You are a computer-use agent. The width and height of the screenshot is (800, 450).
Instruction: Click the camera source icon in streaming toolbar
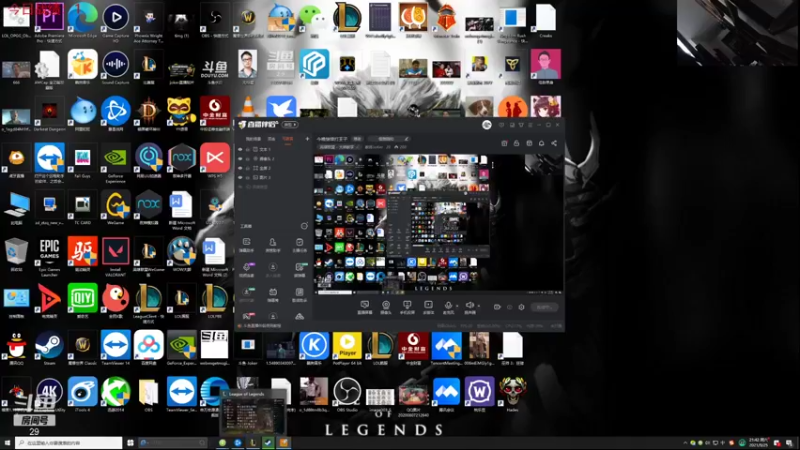pyautogui.click(x=386, y=305)
